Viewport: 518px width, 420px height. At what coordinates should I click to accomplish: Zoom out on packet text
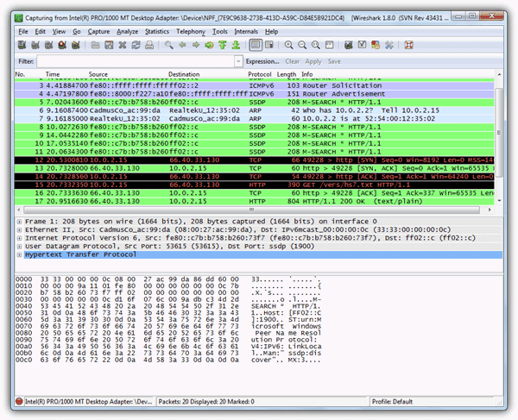tap(302, 45)
